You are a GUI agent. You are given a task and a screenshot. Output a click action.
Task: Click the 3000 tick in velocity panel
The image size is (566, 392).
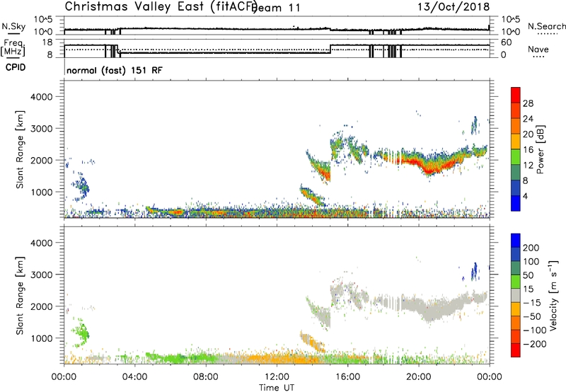(x=42, y=275)
